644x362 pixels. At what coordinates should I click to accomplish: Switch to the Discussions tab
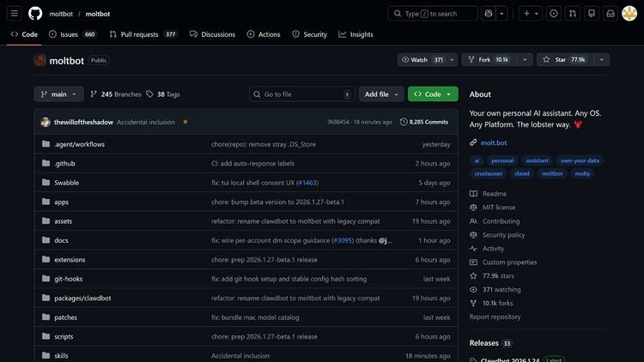pos(212,34)
